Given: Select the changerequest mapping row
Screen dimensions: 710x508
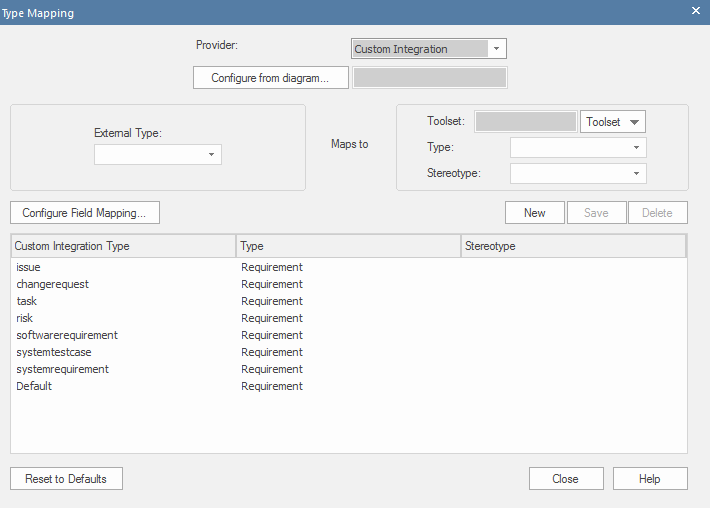Looking at the screenshot, I should pyautogui.click(x=349, y=284).
